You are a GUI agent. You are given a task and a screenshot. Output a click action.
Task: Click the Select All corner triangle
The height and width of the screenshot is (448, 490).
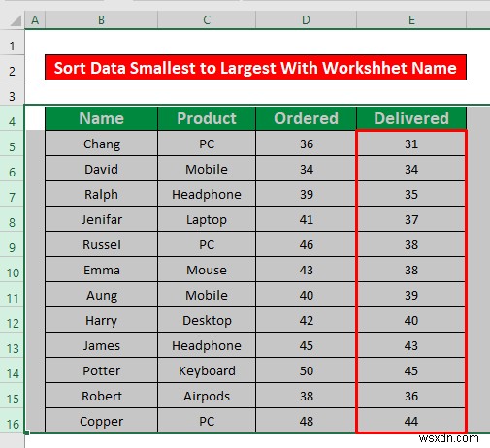tap(16, 20)
